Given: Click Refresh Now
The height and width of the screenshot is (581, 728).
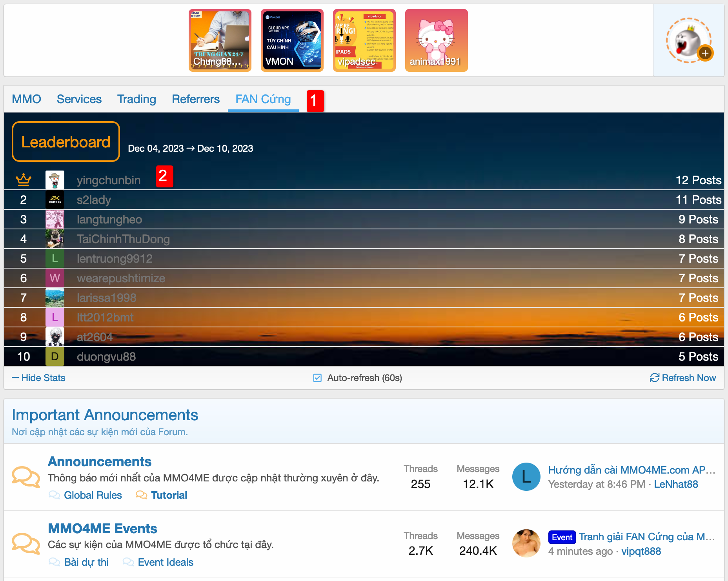Looking at the screenshot, I should tap(689, 378).
